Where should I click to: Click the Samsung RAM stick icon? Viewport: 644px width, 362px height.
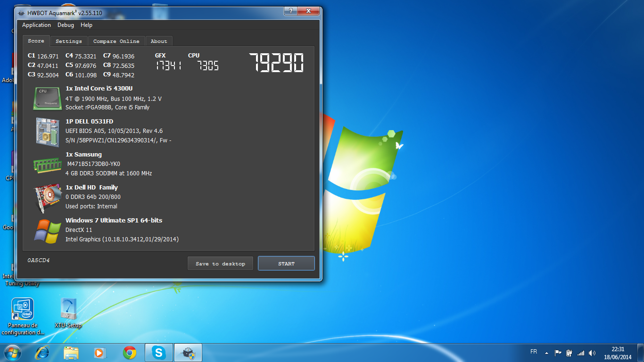[48, 165]
